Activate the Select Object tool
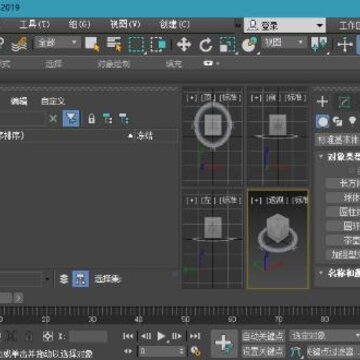The image size is (360, 360). [92, 44]
